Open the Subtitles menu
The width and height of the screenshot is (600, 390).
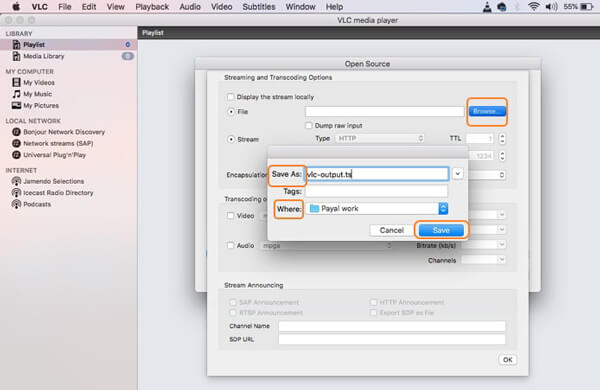coord(259,7)
